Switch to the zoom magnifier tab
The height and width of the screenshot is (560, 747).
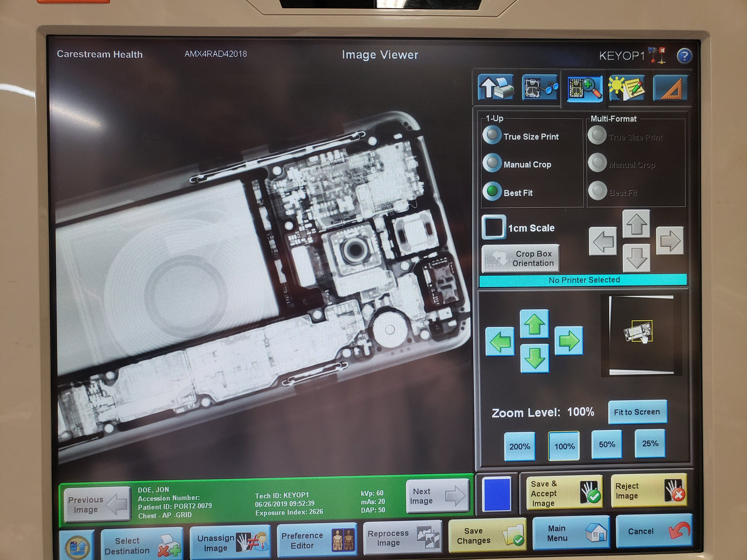(x=584, y=88)
